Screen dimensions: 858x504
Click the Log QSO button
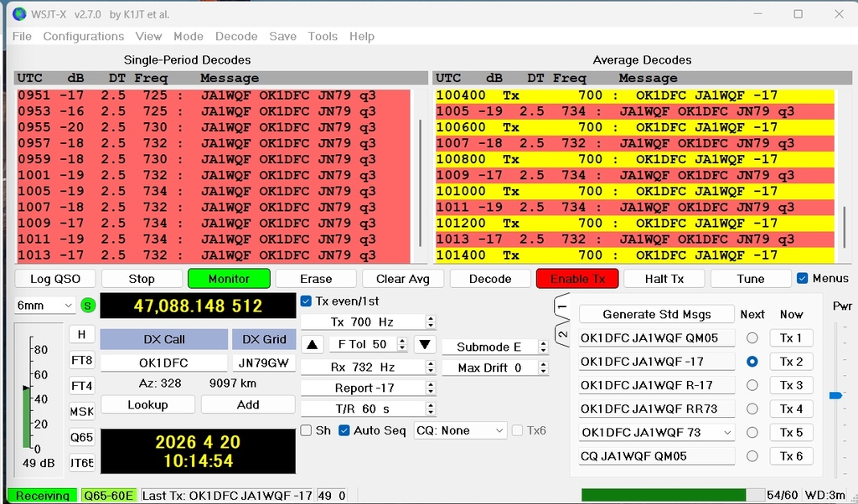[55, 278]
